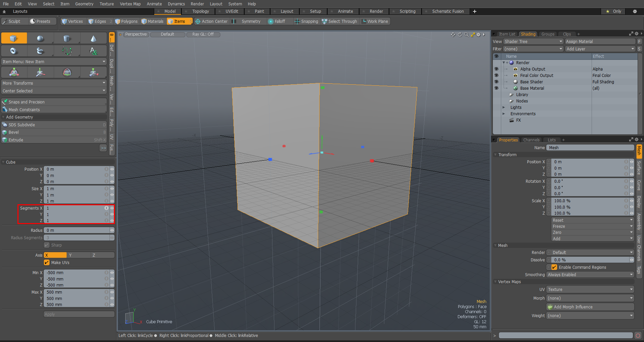Expand the Lights tree item
The width and height of the screenshot is (644, 342).
tap(504, 108)
